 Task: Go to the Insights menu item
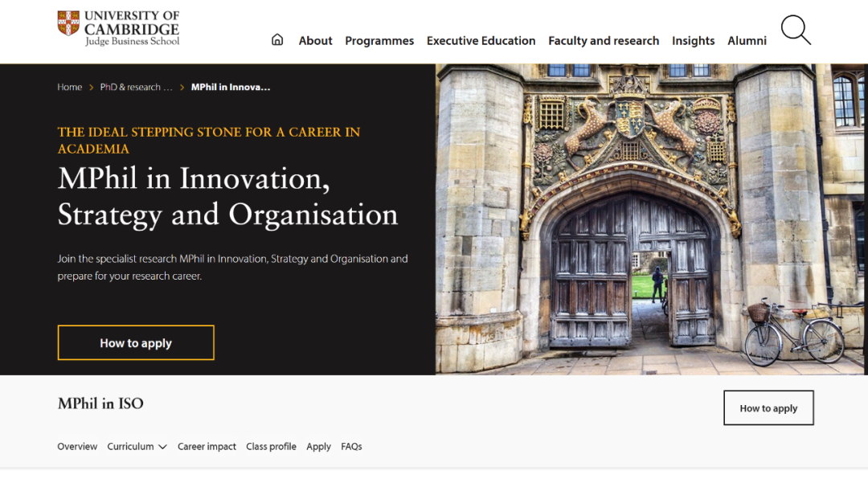[693, 41]
